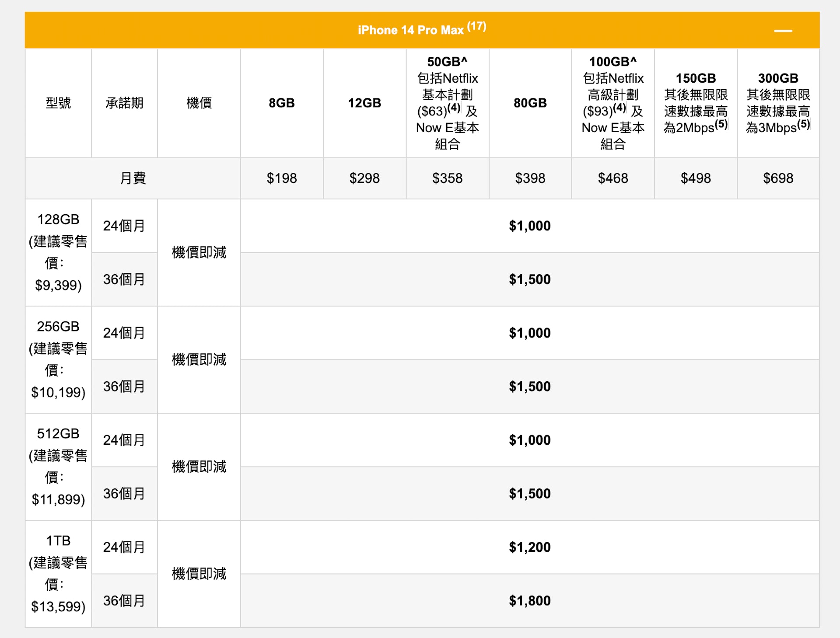Click the iPhone 14 Pro Max header title
Viewport: 840px width, 638px height.
point(410,30)
